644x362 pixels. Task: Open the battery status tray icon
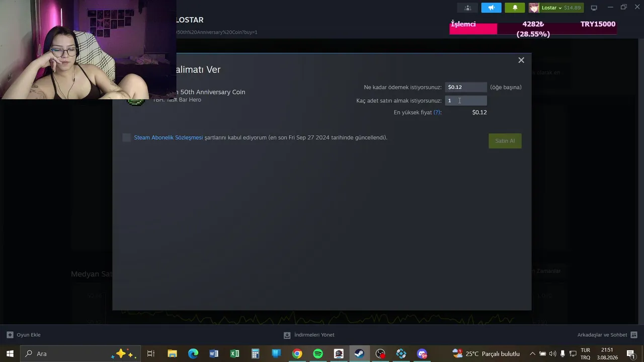click(543, 353)
